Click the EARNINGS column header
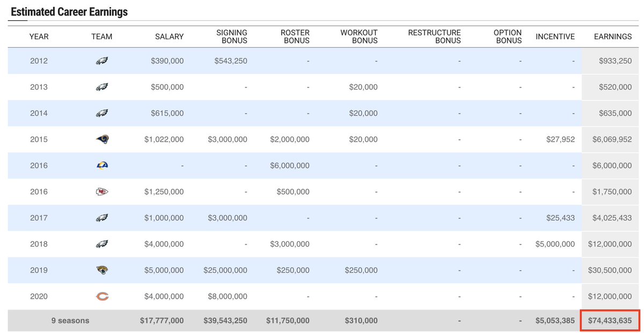The height and width of the screenshot is (333, 644). (613, 36)
